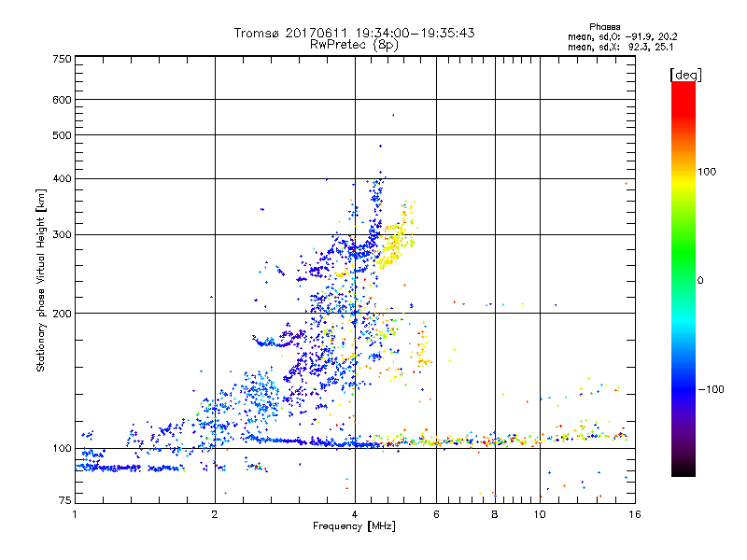Click the '1' frequency tick label

tap(75, 514)
